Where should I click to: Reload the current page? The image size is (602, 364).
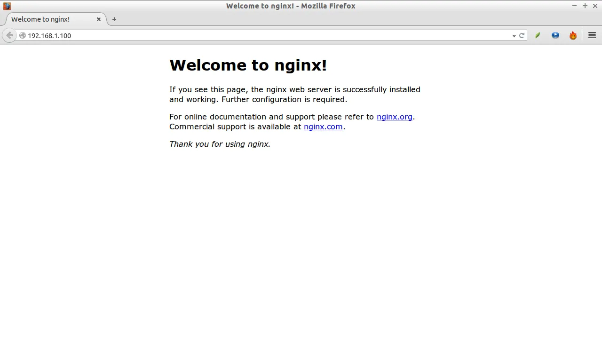522,35
